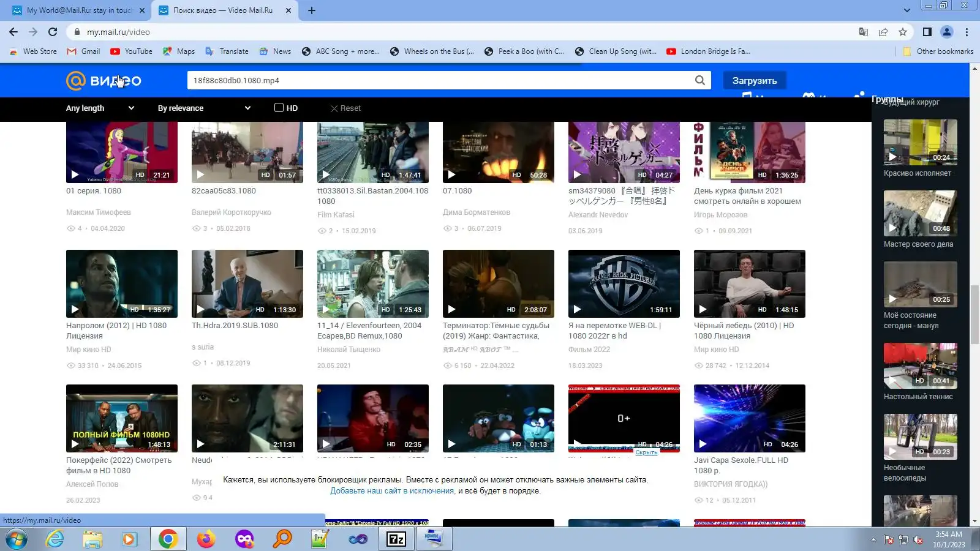The height and width of the screenshot is (551, 980).
Task: Click the video search input field
Action: tap(441, 80)
